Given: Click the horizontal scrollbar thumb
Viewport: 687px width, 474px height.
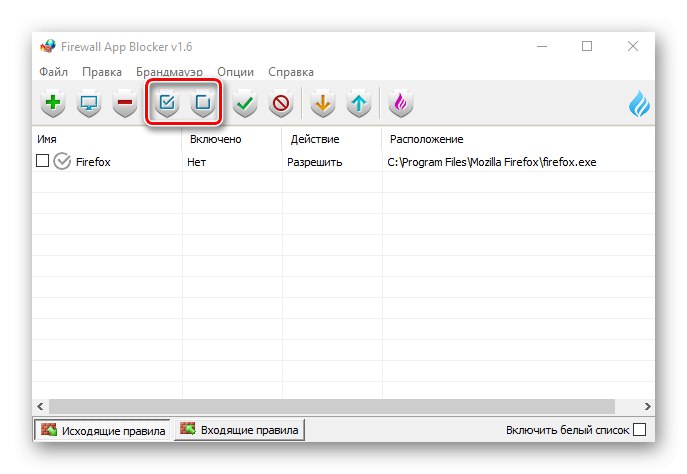Looking at the screenshot, I should pos(332,407).
